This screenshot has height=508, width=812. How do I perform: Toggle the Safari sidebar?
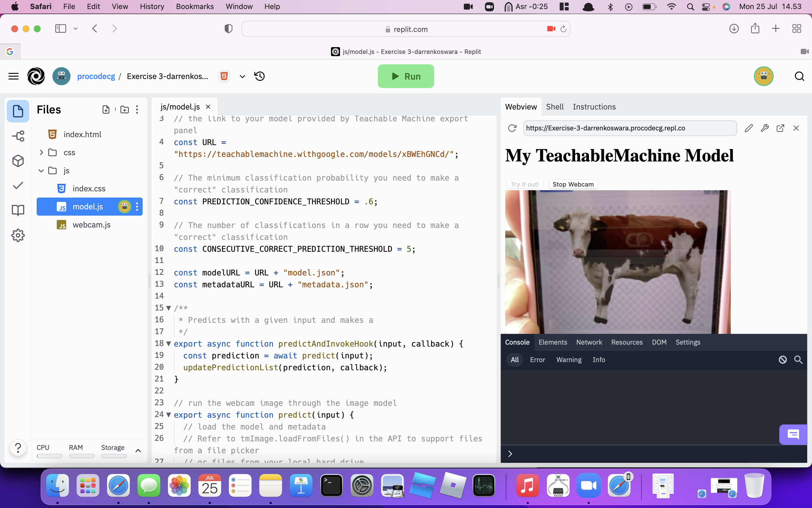point(60,29)
